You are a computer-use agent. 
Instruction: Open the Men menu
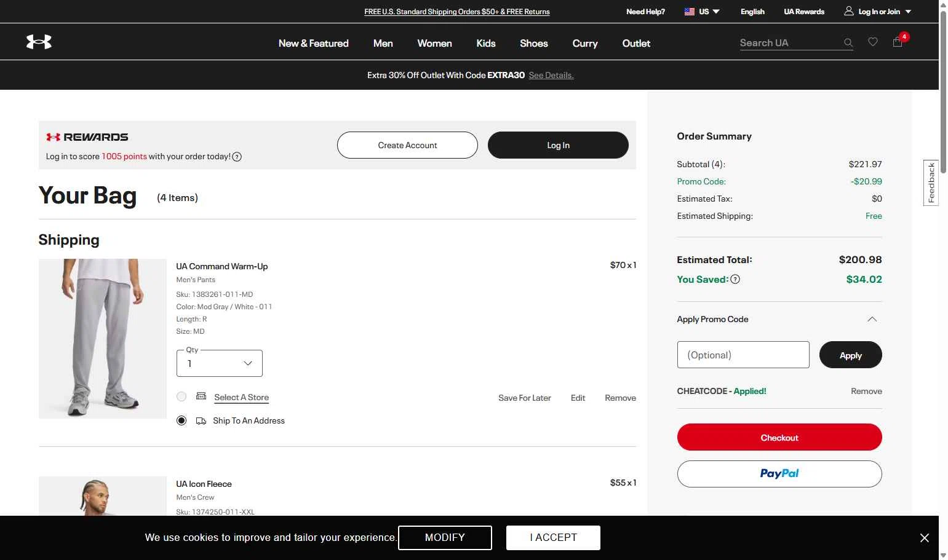click(x=383, y=43)
